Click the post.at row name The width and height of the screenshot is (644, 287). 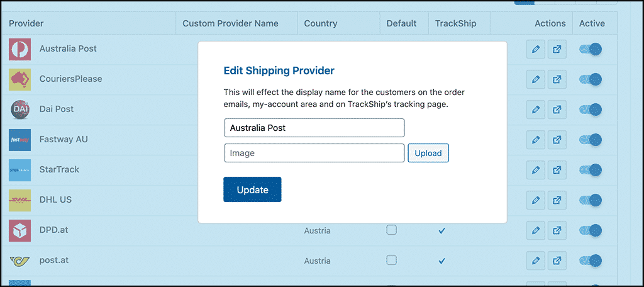click(53, 259)
